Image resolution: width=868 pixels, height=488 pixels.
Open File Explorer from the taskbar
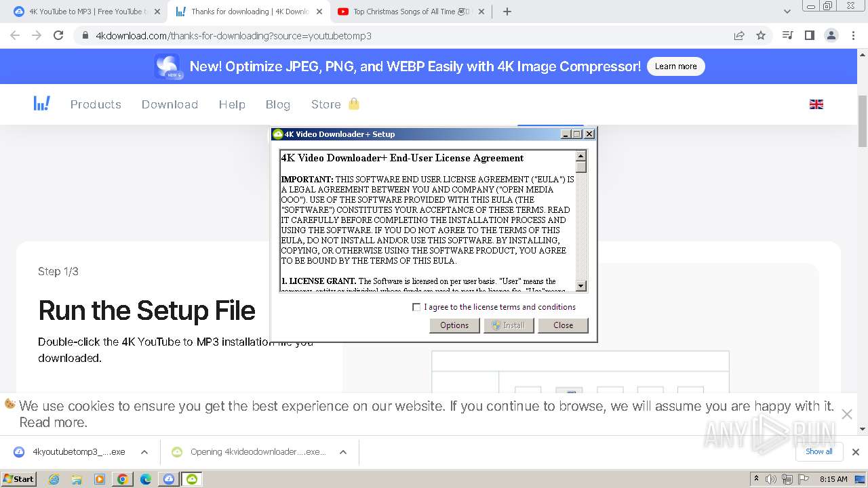pos(77,479)
